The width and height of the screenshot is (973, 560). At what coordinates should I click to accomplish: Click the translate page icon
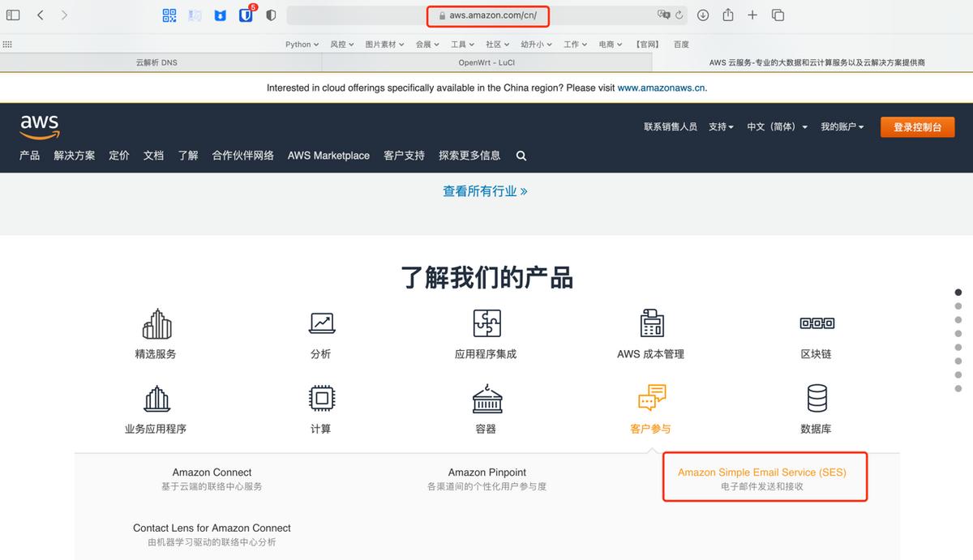(x=664, y=15)
